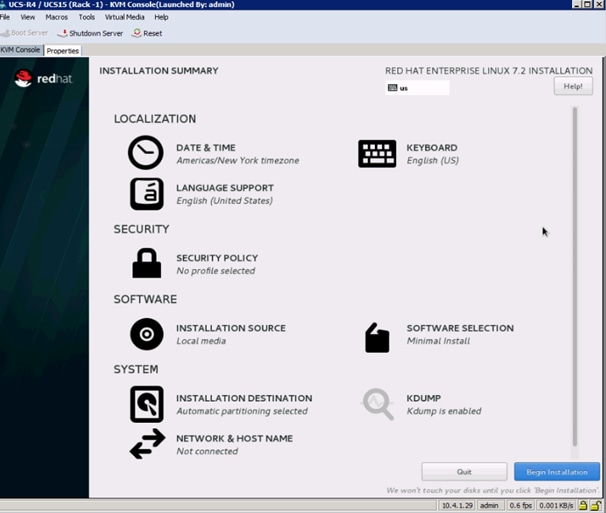Open the Help menu
The image size is (606, 513).
point(161,17)
